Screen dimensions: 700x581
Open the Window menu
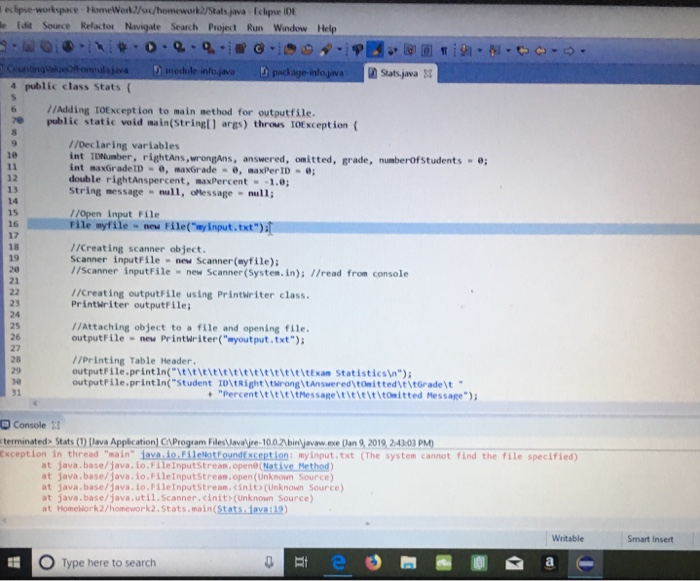coord(290,28)
